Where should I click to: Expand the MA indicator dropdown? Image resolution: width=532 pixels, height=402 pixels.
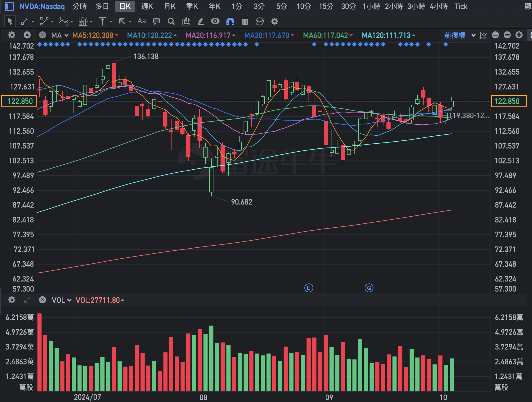tap(60, 35)
